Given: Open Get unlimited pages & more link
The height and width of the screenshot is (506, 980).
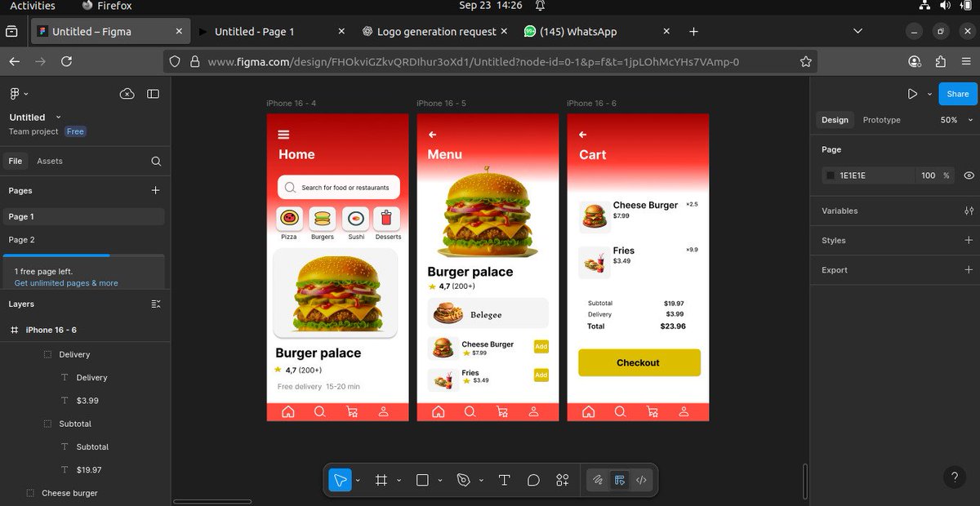Looking at the screenshot, I should pyautogui.click(x=66, y=283).
